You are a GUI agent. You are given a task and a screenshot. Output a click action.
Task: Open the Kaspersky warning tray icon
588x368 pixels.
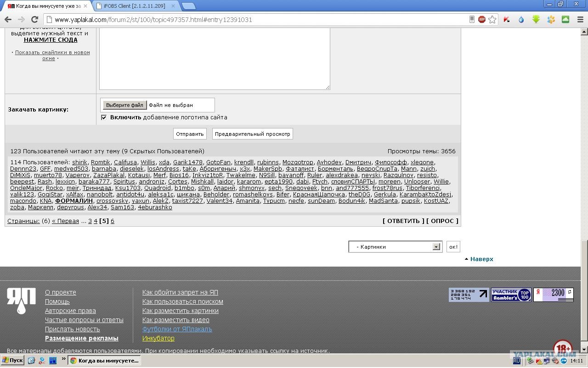tap(539, 361)
